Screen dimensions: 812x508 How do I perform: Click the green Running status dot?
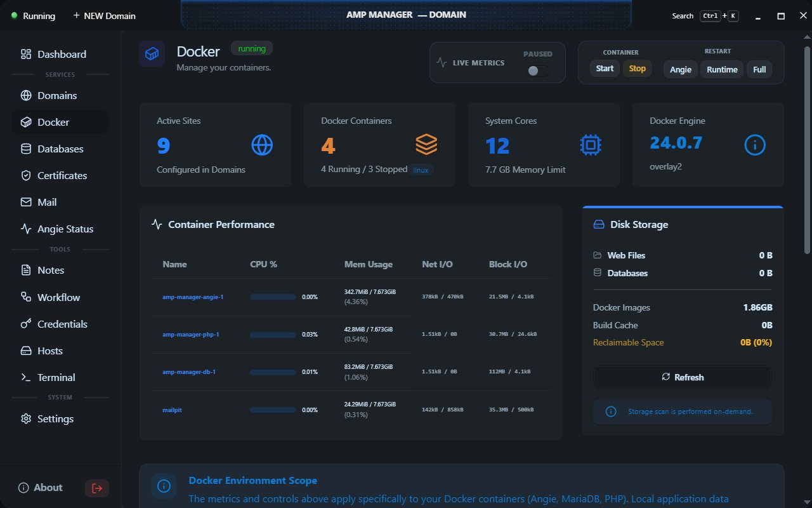pyautogui.click(x=14, y=15)
